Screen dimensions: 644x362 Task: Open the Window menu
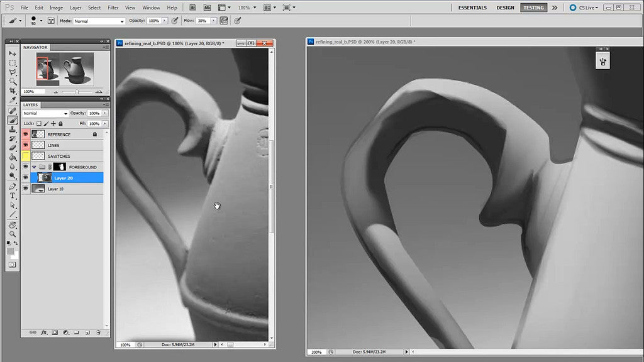(151, 8)
